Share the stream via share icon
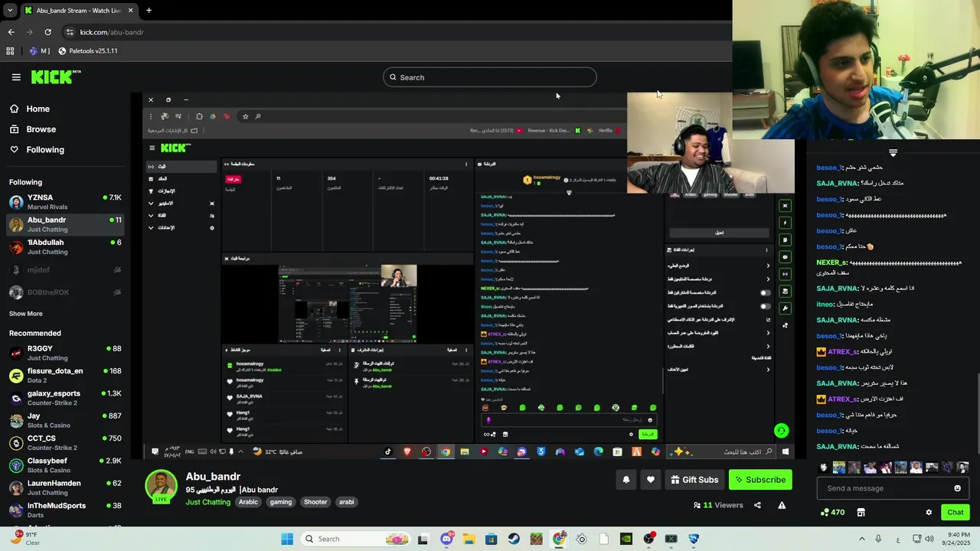Screen dimensions: 980x551 click(x=757, y=505)
